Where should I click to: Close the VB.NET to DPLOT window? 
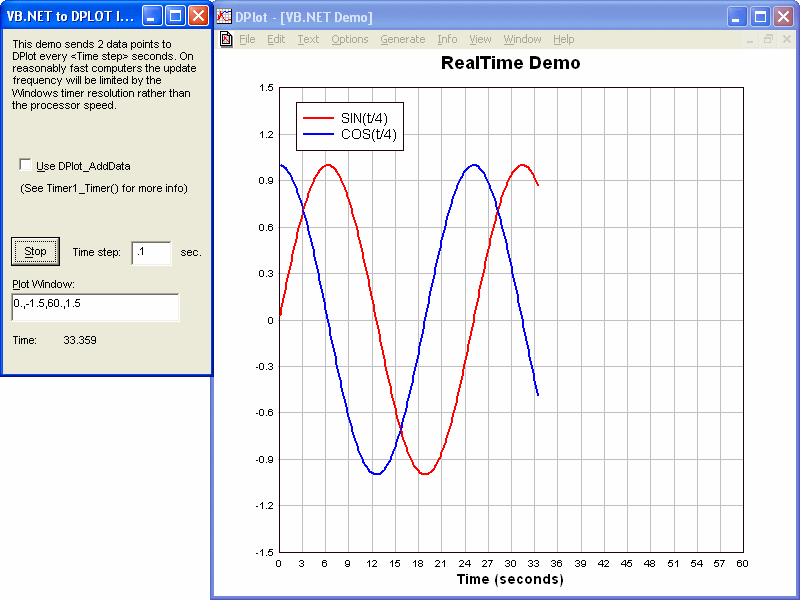[198, 15]
